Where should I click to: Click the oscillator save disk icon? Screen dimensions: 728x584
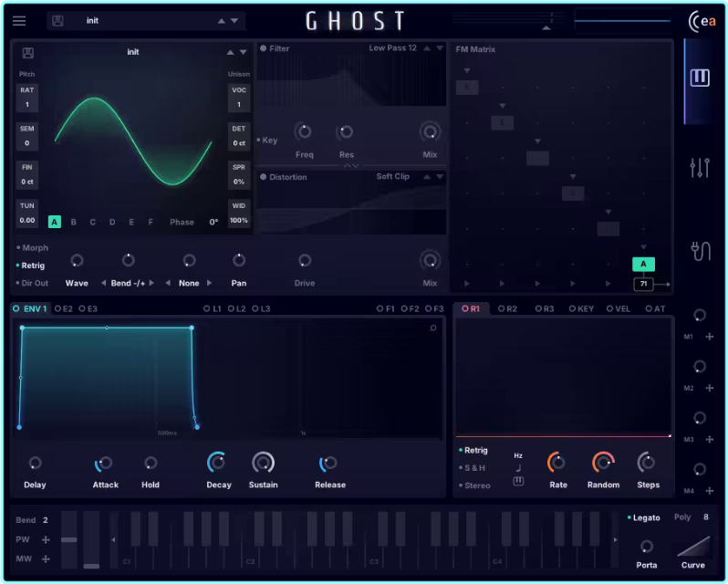[x=28, y=53]
